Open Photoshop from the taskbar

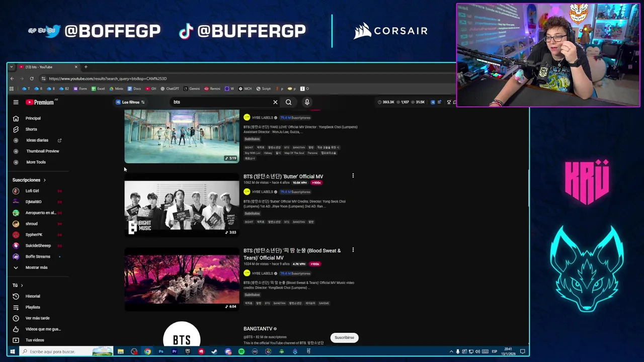click(161, 351)
